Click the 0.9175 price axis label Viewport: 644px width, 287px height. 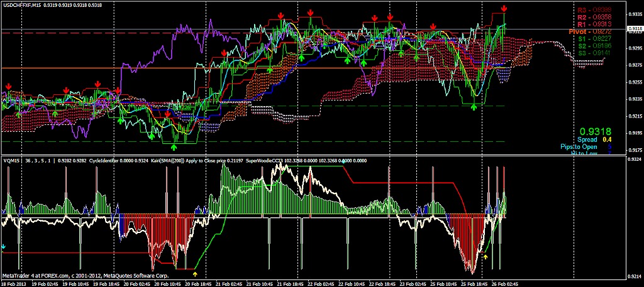pos(635,150)
